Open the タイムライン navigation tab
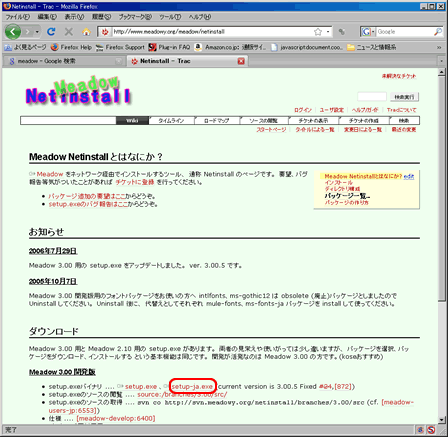The width and height of the screenshot is (448, 437). pyautogui.click(x=171, y=120)
